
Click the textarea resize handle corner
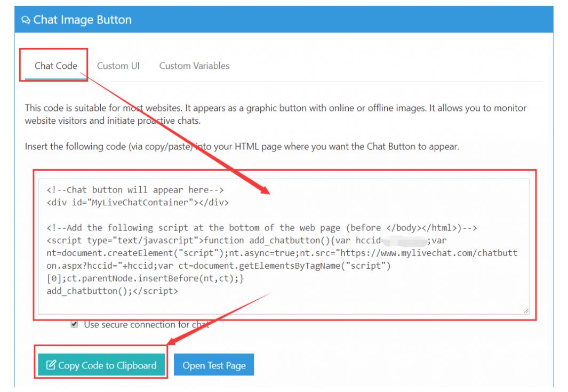pyautogui.click(x=526, y=311)
